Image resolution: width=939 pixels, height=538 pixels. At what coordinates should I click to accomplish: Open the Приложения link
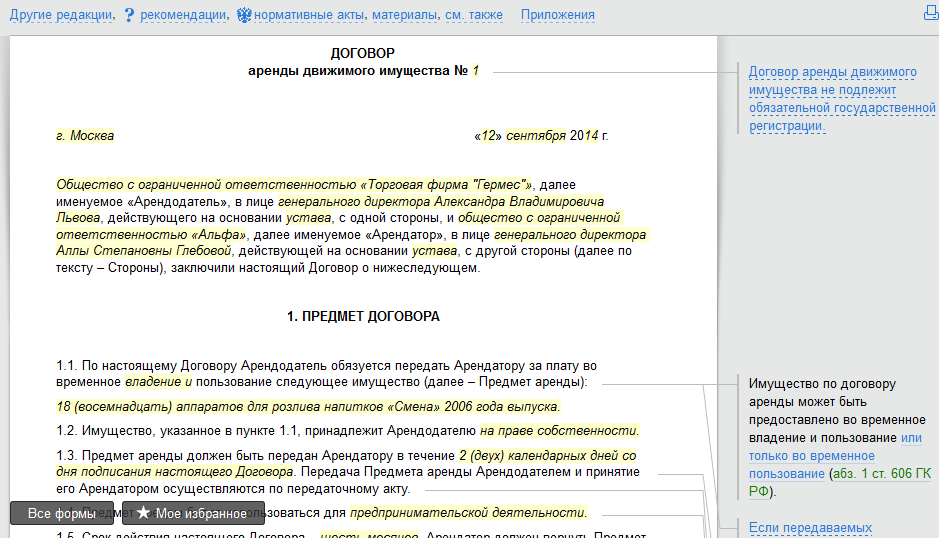[558, 15]
